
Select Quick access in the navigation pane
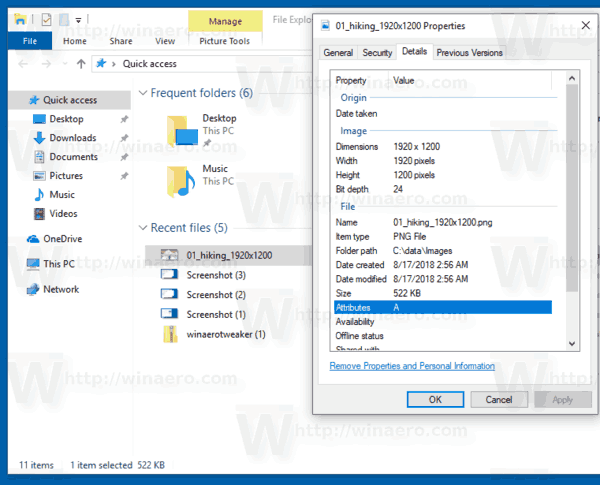[70, 100]
